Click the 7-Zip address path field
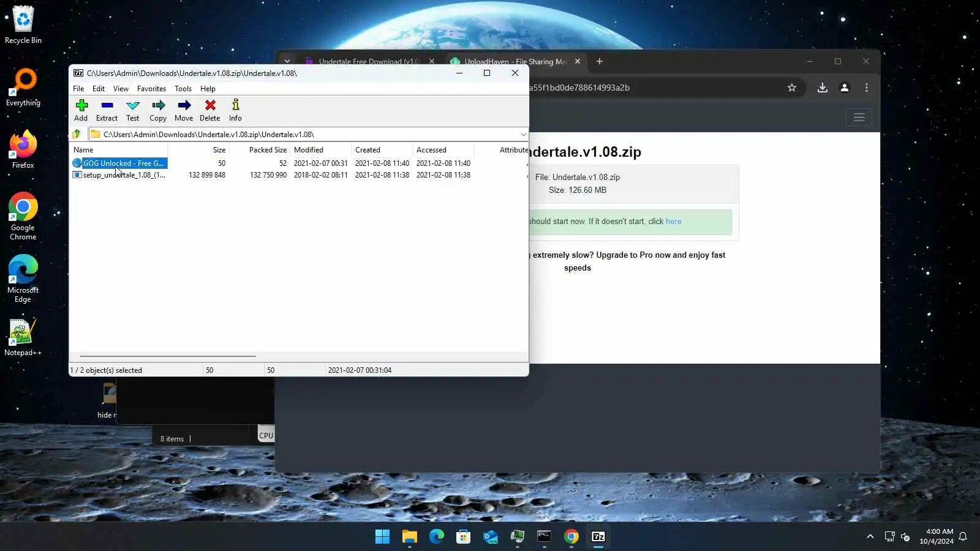This screenshot has width=980, height=551. click(308, 134)
